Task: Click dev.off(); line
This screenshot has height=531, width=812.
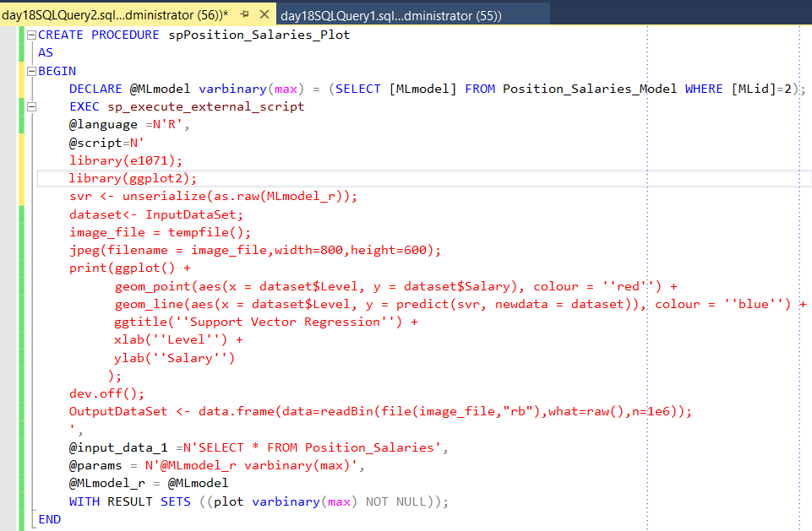Action: click(x=106, y=394)
